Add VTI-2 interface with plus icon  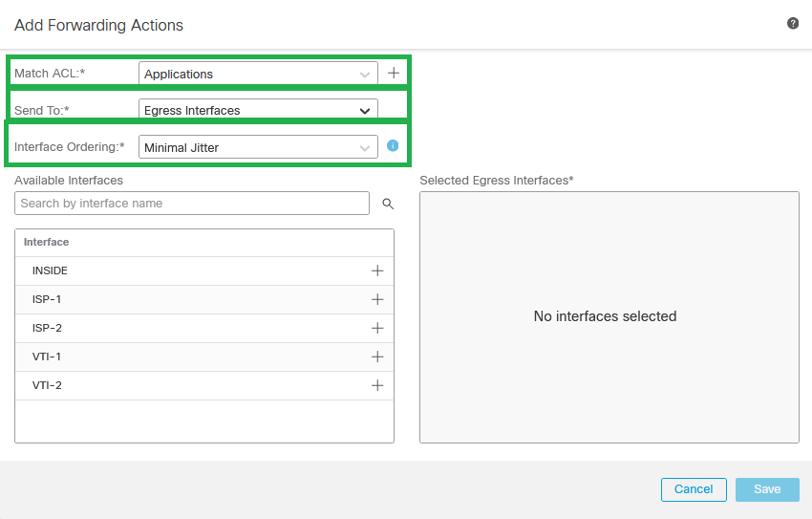(x=377, y=385)
